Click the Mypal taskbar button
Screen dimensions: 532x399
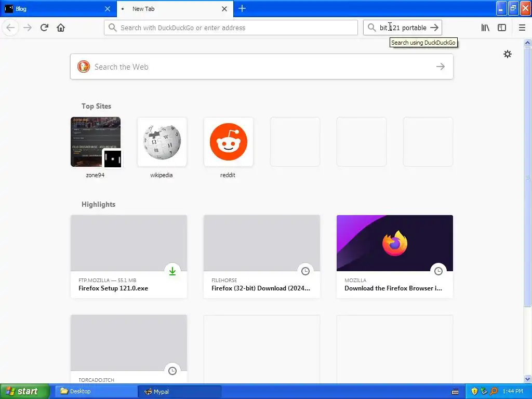click(180, 391)
